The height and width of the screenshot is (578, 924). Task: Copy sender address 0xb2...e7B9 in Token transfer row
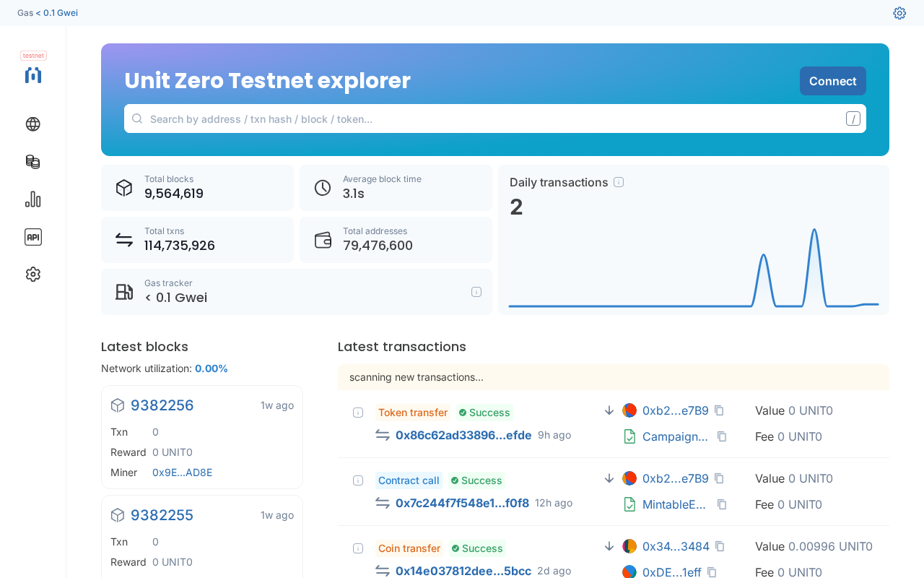pos(719,410)
